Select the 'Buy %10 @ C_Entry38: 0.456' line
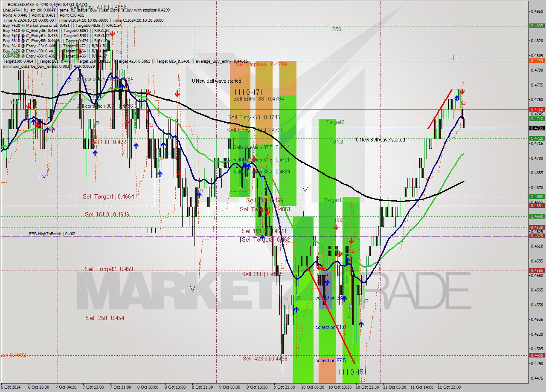Viewport: 546px width, 392px height. (56, 31)
